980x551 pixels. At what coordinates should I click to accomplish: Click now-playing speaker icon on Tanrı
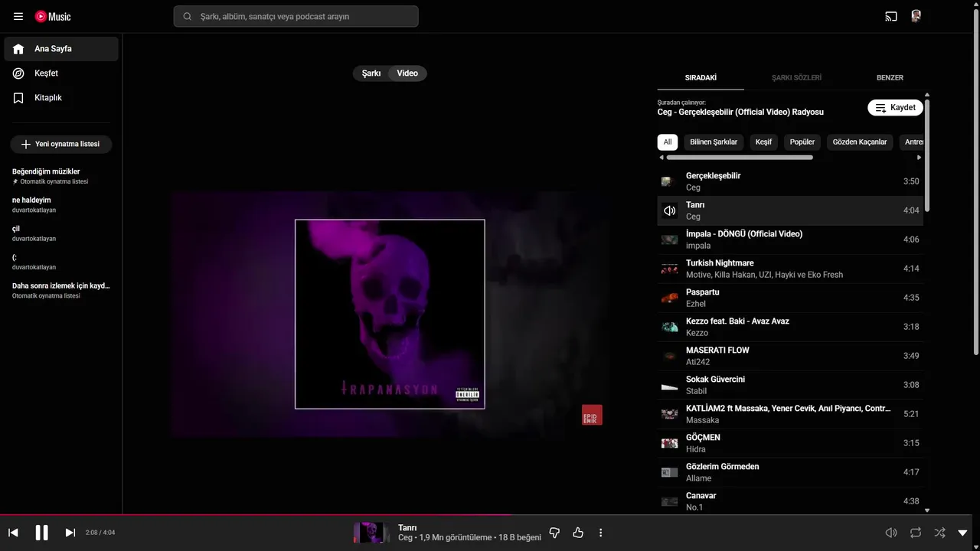click(x=670, y=210)
